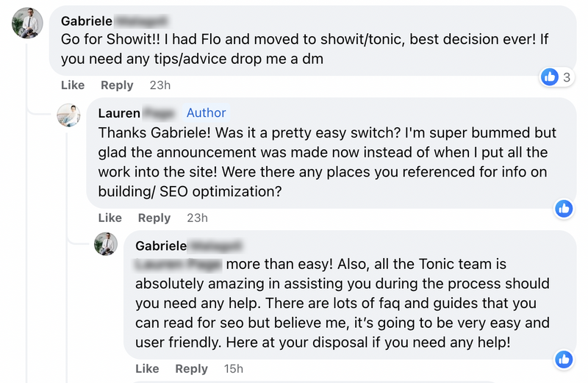Screen dimensions: 588x383
Task: Open Lauren's profile picture avatar
Action: coord(68,115)
